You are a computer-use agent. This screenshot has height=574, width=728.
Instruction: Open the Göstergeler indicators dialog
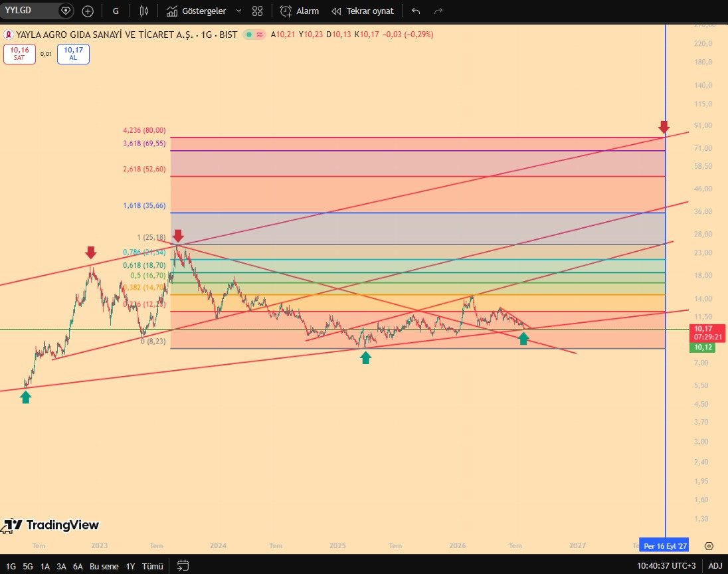[197, 11]
